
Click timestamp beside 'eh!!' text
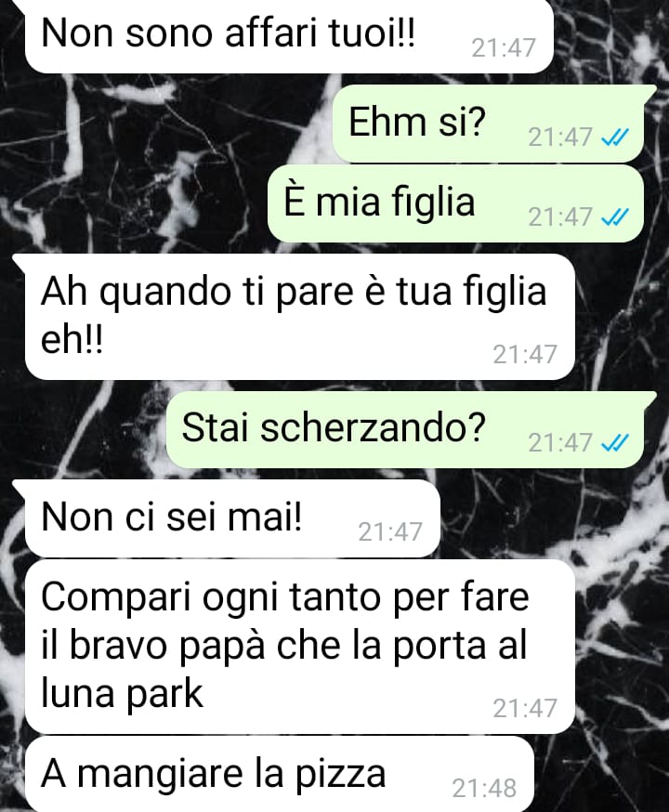[525, 355]
